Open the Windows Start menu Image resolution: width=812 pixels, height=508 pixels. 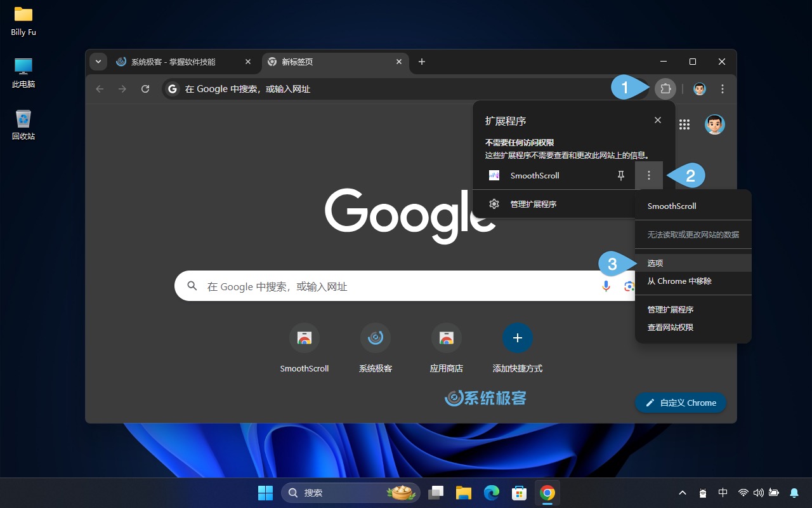(265, 493)
